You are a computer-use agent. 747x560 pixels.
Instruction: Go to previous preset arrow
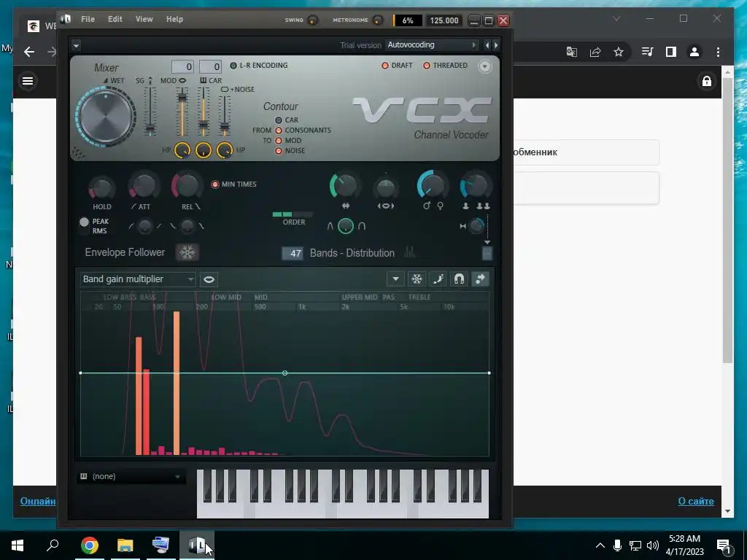[x=487, y=45]
